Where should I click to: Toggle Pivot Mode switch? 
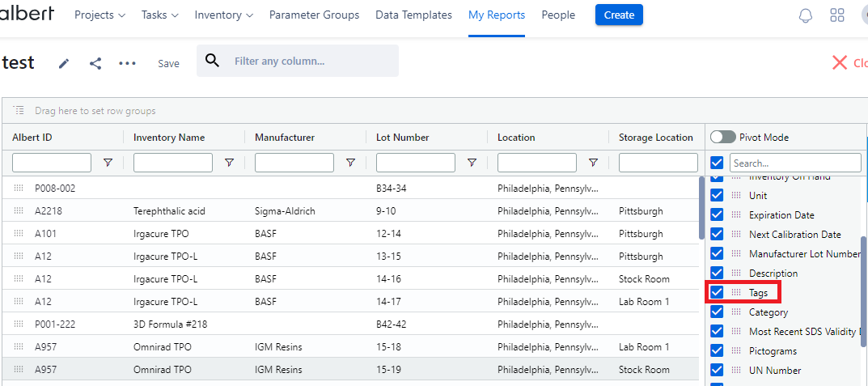click(x=722, y=138)
